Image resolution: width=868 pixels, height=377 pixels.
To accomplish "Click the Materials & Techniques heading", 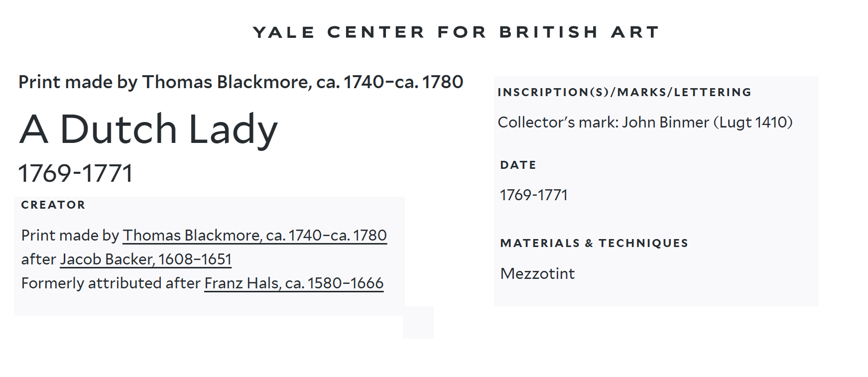I will tap(594, 243).
